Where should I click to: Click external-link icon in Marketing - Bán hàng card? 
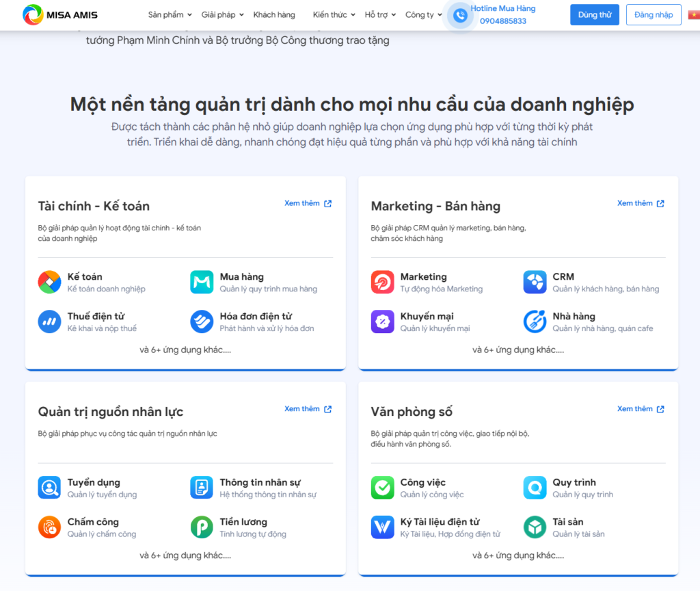tap(661, 203)
